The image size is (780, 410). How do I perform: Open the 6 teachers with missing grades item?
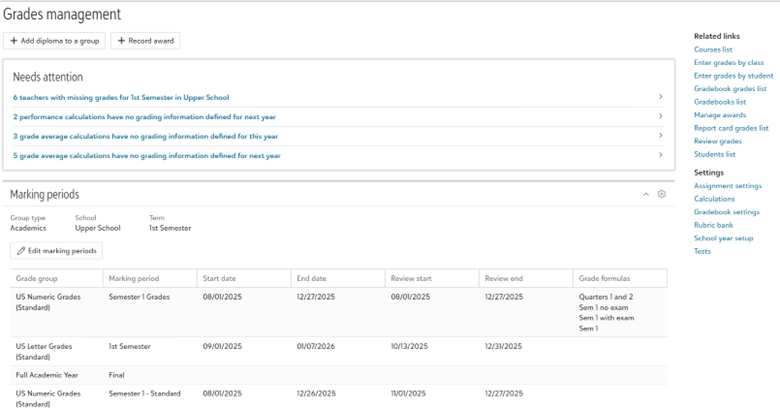(x=121, y=98)
